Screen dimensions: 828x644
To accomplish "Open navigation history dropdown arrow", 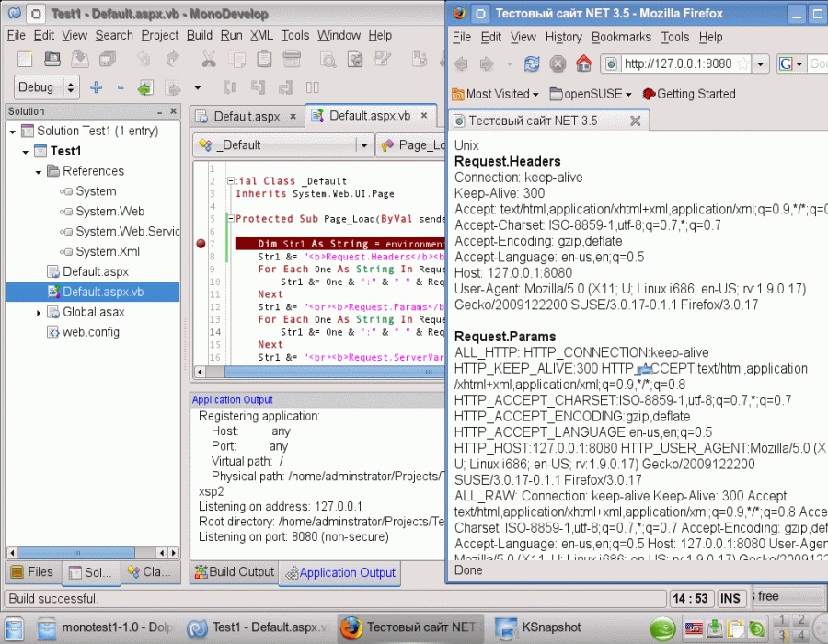I will pyautogui.click(x=198, y=87).
